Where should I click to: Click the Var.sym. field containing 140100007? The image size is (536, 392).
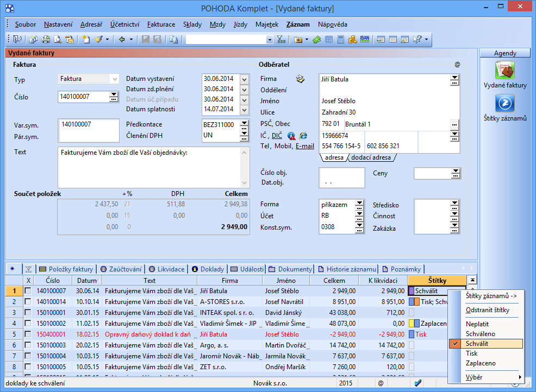click(89, 125)
